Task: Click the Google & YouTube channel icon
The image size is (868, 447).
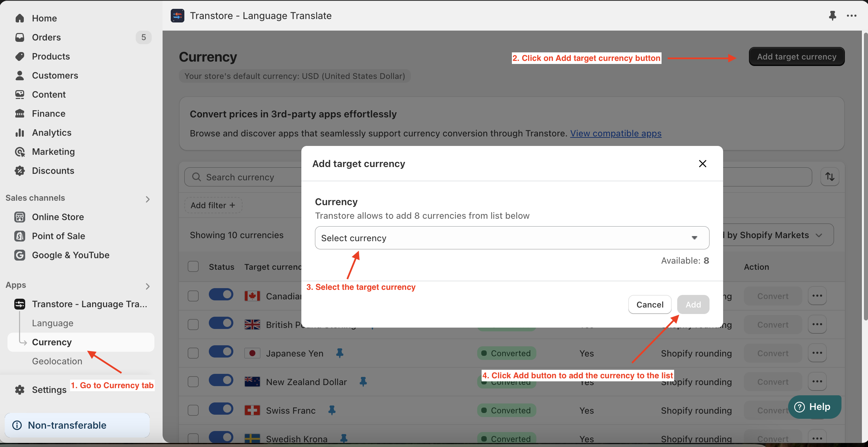Action: [20, 255]
